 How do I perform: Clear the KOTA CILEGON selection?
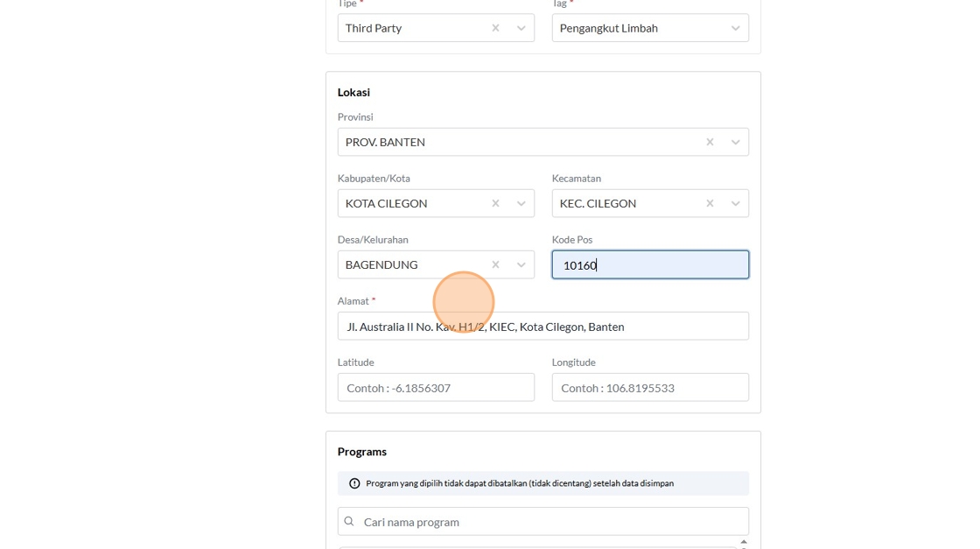[495, 203]
